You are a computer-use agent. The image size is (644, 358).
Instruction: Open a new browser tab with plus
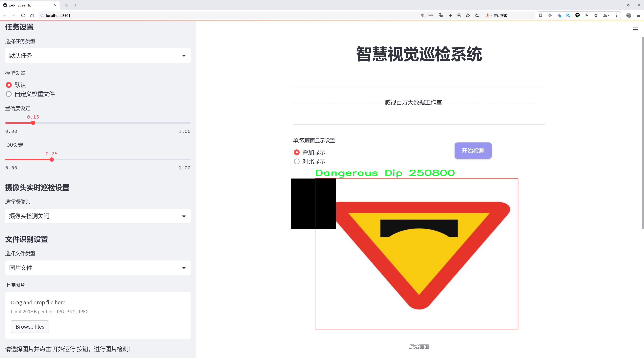click(76, 5)
